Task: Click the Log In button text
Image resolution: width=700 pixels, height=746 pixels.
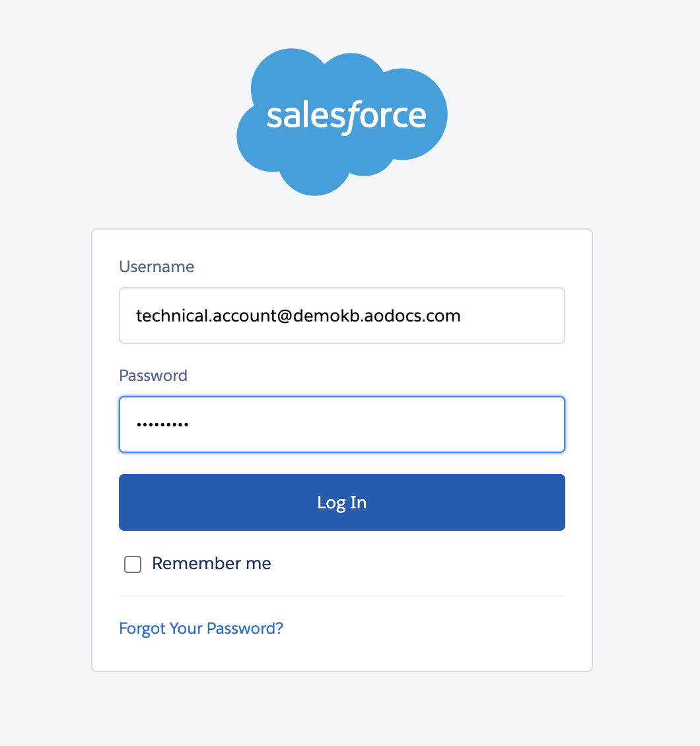Action: coord(341,502)
